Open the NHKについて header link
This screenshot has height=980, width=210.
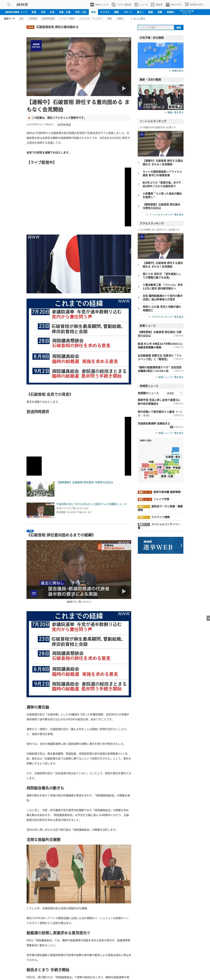99,5
